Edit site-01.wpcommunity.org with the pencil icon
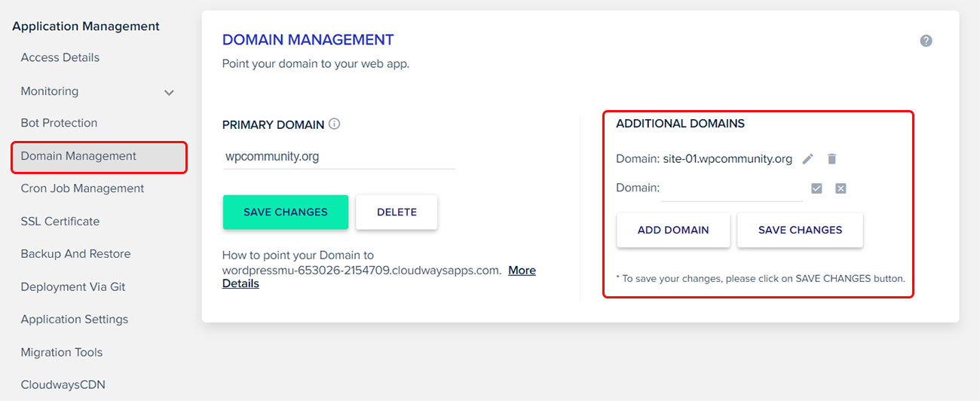This screenshot has width=980, height=401. (x=808, y=159)
